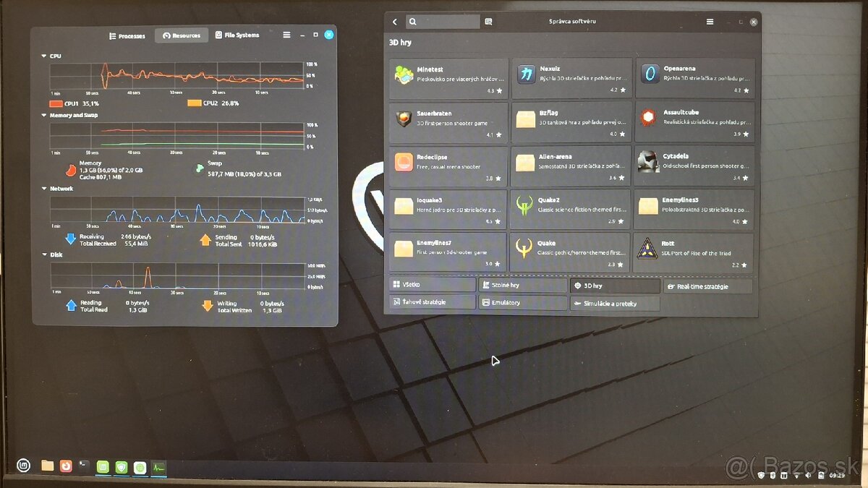The height and width of the screenshot is (488, 868).
Task: Click search-in-summary icon beside search box
Action: coord(488,22)
